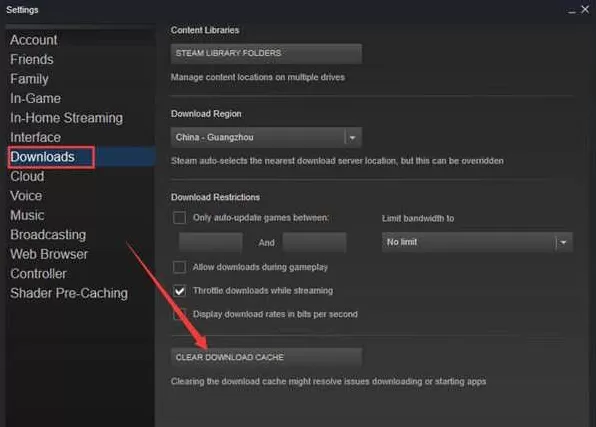Viewport: 596px width, 427px height.
Task: Open the Account settings section
Action: [33, 40]
